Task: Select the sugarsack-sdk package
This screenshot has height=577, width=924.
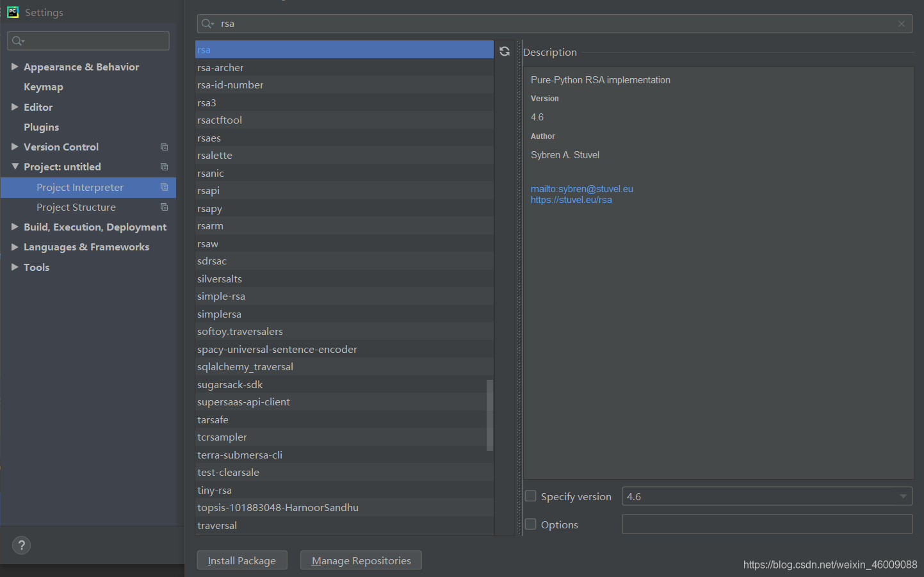Action: (344, 384)
